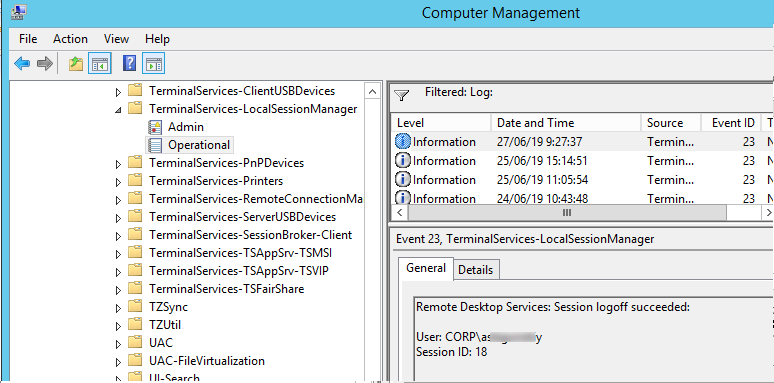Click the Session logoff succeeded message text
The height and width of the screenshot is (383, 774).
coord(552,307)
